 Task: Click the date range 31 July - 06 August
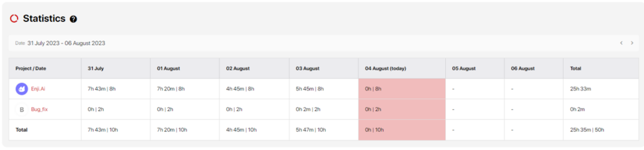click(66, 43)
